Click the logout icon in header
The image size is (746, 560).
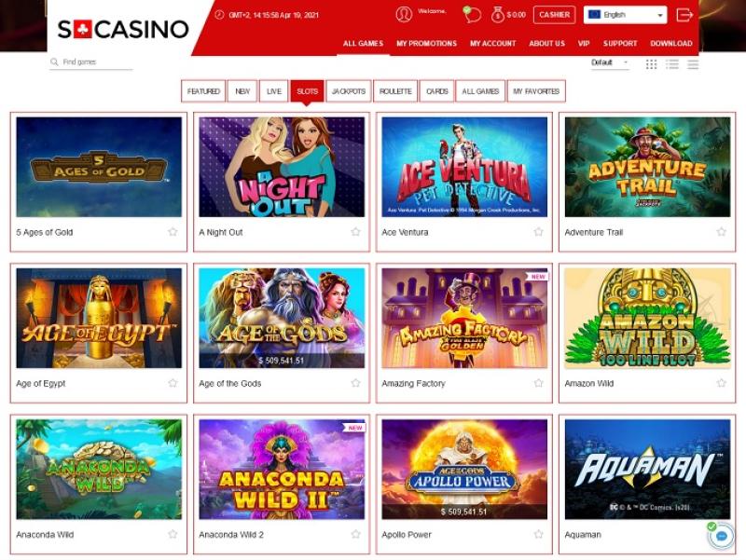pyautogui.click(x=684, y=15)
